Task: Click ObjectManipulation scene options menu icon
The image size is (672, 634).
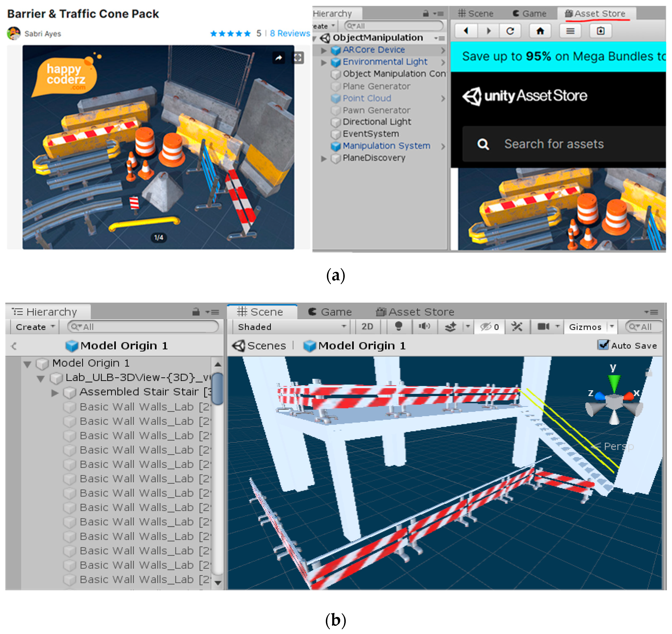Action: (439, 38)
